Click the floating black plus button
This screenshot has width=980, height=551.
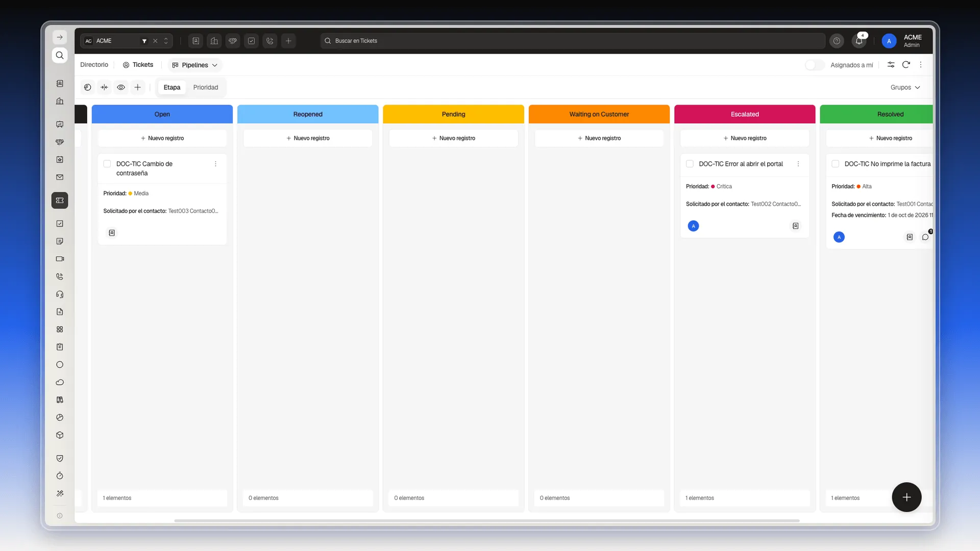[x=906, y=497]
